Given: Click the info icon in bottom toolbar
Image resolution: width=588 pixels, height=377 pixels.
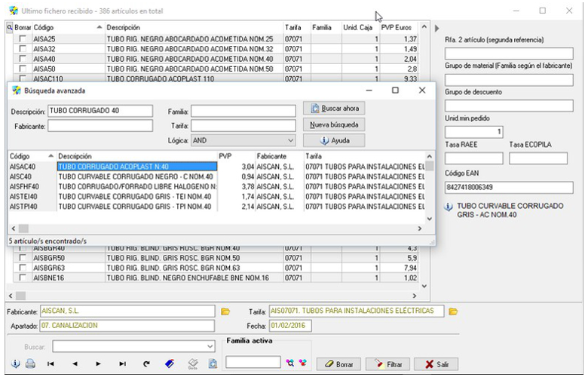Looking at the screenshot, I should (17, 363).
